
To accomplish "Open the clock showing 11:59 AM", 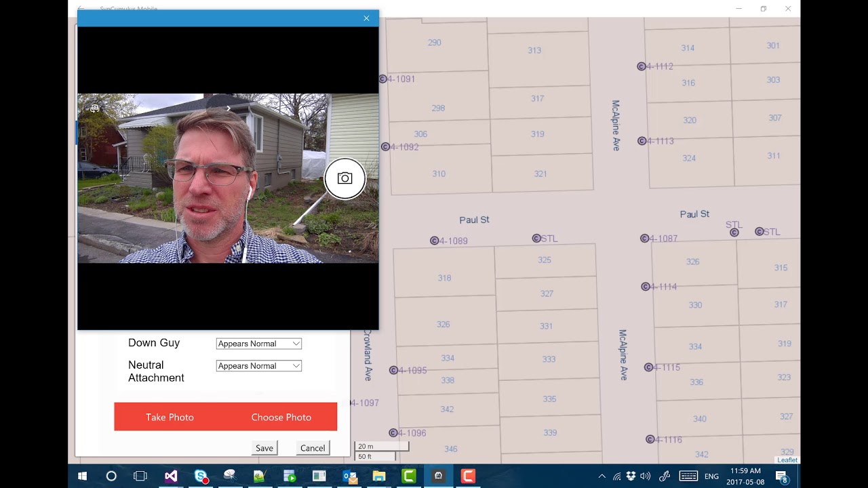I will tap(745, 476).
